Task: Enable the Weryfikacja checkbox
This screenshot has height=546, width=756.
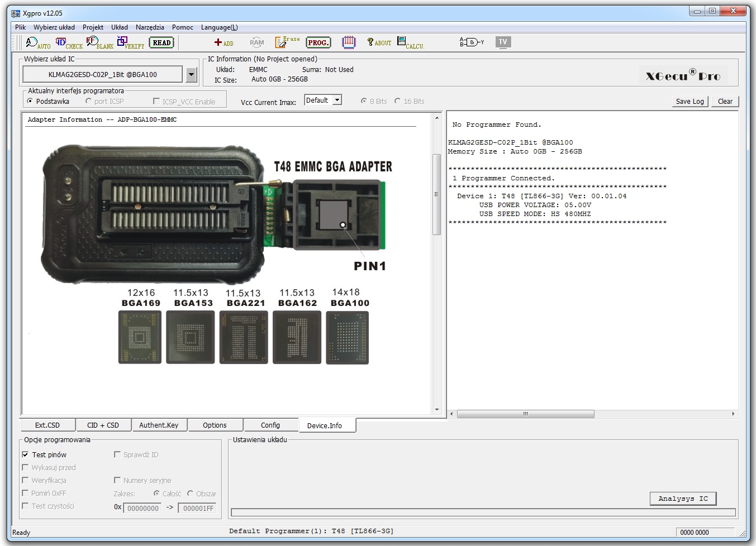Action: click(25, 480)
